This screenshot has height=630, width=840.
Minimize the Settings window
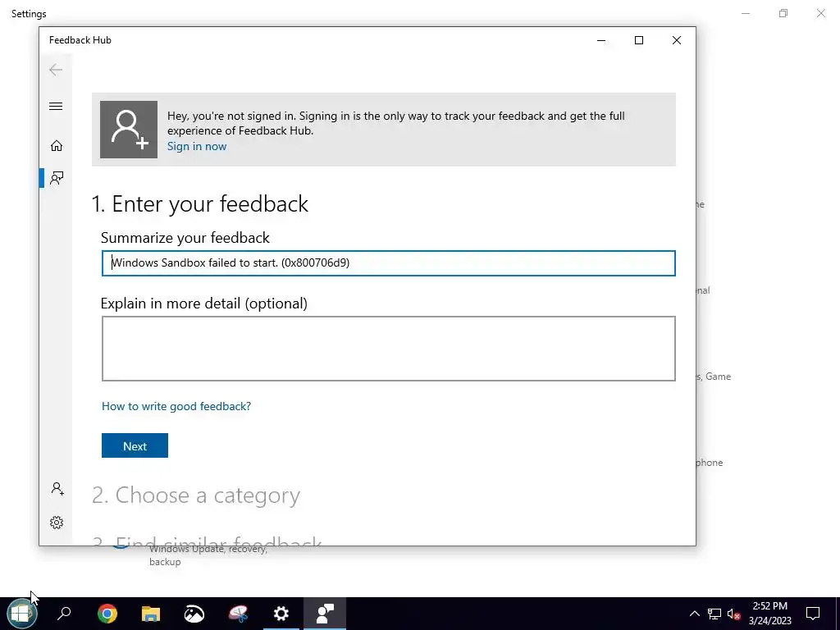pos(746,13)
